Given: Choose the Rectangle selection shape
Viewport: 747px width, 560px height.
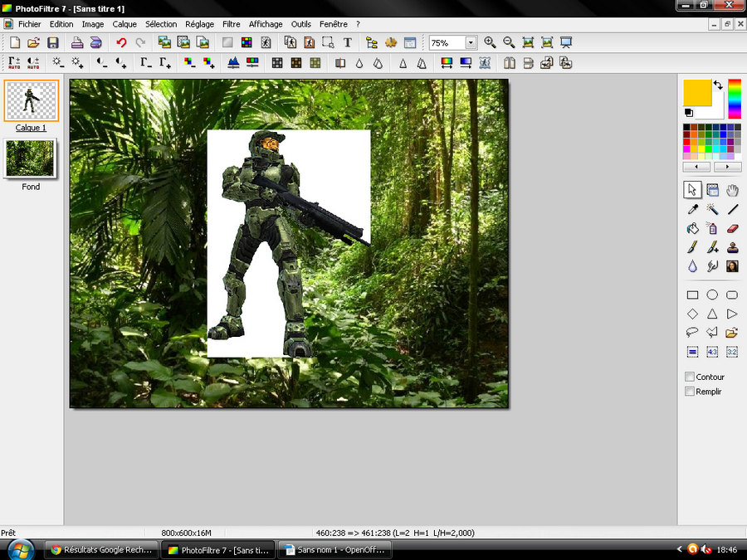Looking at the screenshot, I should [693, 295].
